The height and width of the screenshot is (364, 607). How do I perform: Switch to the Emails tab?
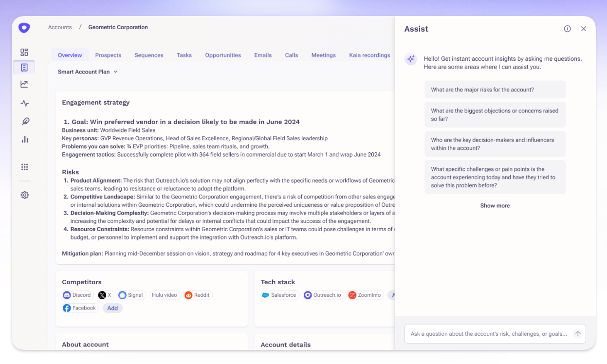tap(263, 55)
